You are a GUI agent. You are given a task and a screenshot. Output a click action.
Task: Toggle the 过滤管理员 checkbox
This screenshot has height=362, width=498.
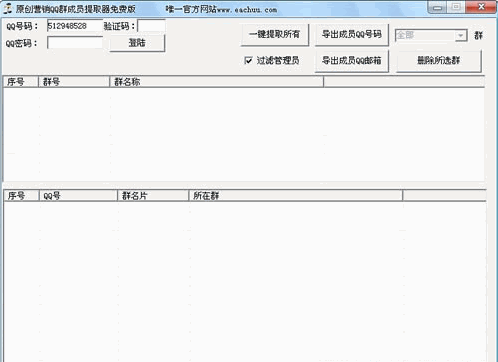point(248,60)
